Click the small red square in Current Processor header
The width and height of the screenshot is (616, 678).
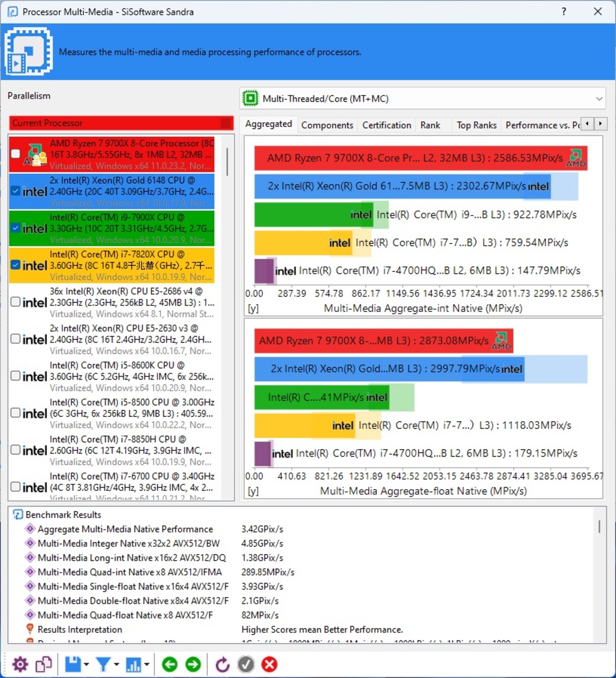(x=226, y=123)
